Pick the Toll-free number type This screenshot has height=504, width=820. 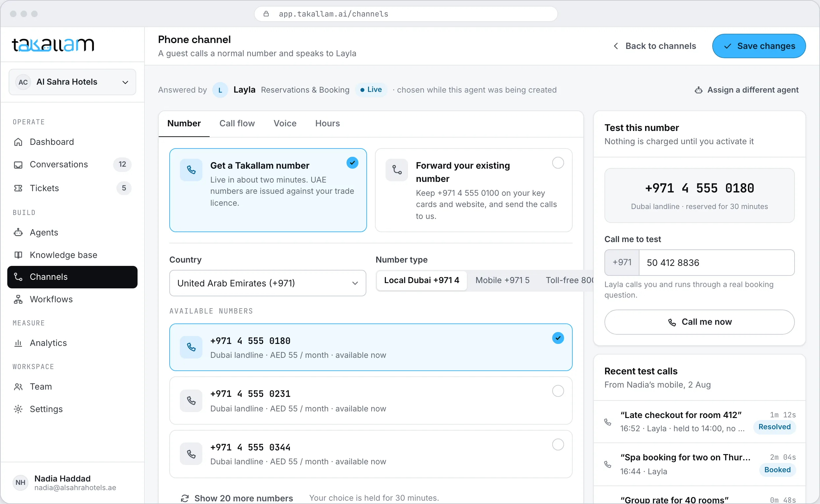[x=569, y=280]
